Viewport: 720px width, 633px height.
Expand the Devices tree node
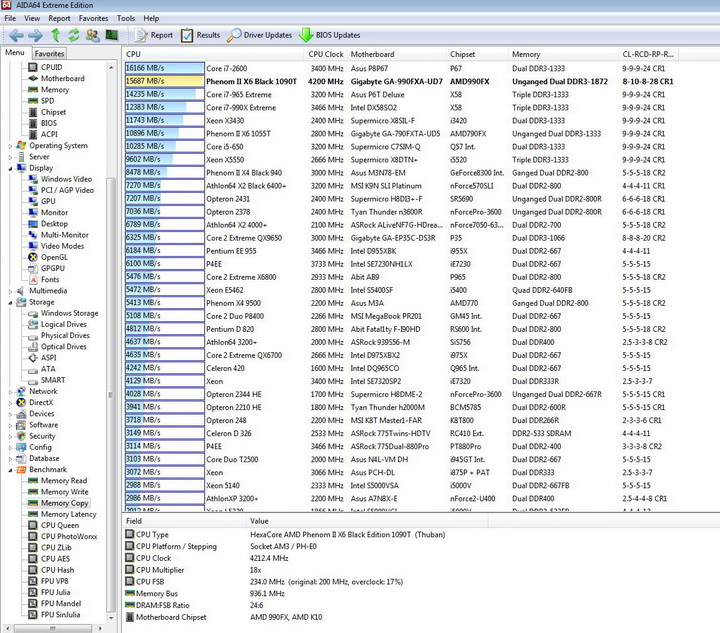coord(11,414)
